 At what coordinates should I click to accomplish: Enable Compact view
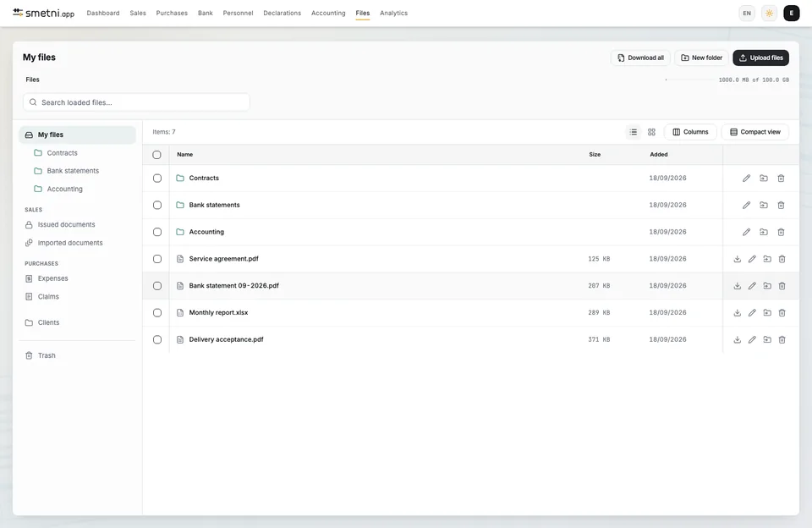755,132
